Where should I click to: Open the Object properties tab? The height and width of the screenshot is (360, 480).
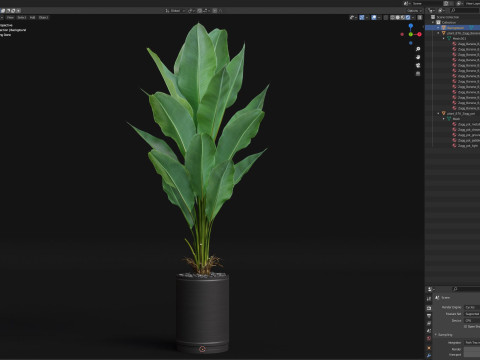point(429,348)
